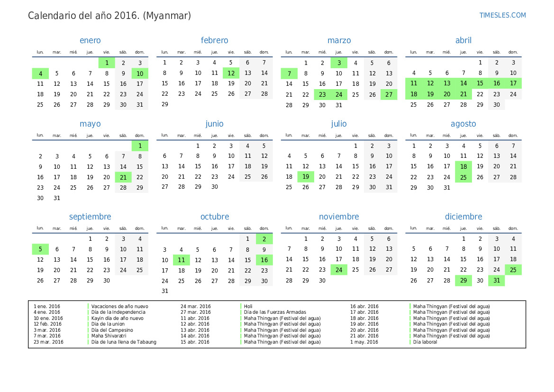Click highlighted day 4 in enero
The height and width of the screenshot is (392, 554).
click(40, 73)
